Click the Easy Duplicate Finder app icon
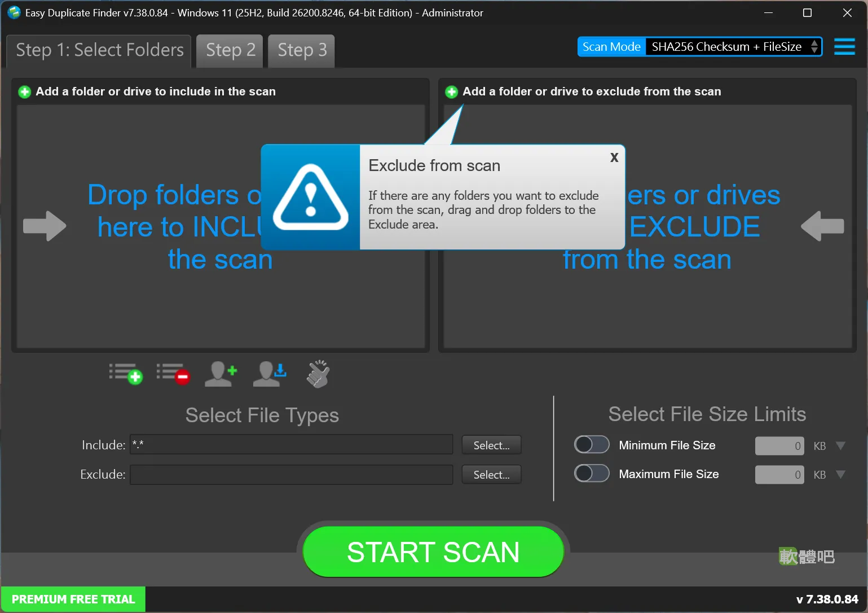 (14, 12)
